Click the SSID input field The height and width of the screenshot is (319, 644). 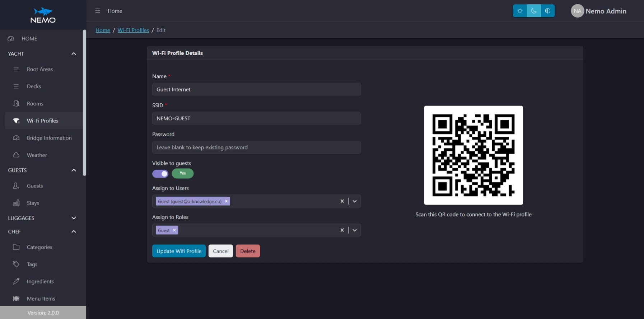coord(256,118)
